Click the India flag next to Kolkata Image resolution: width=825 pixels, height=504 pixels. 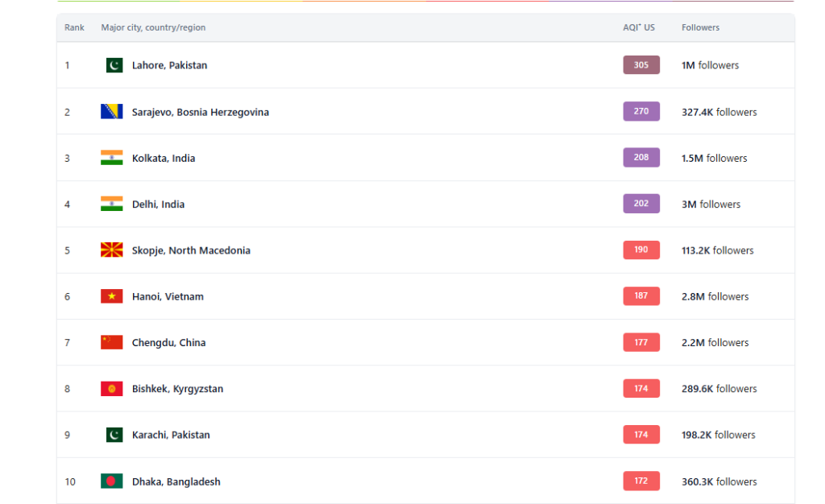(x=111, y=158)
